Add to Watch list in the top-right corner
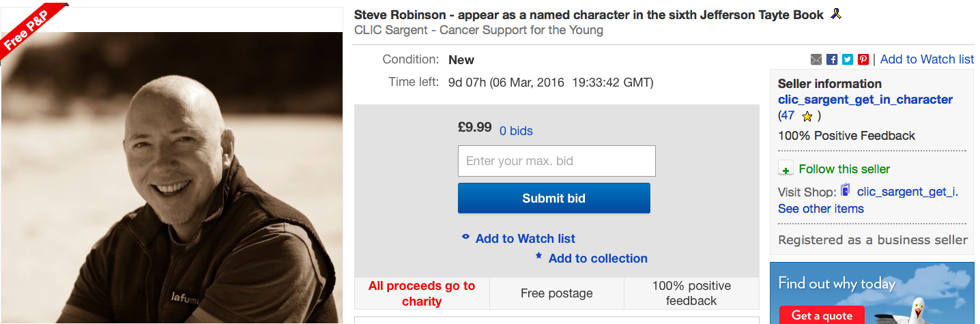The image size is (980, 324). point(927,59)
